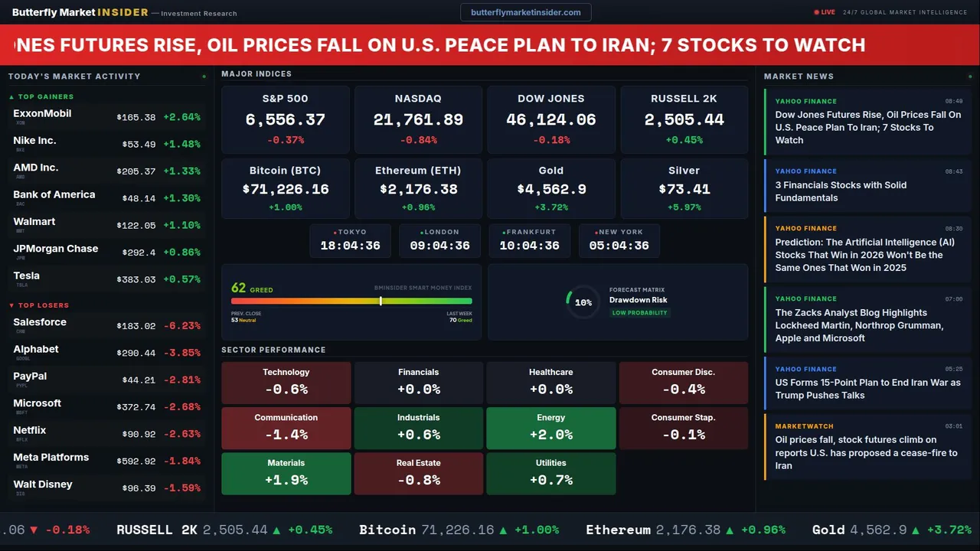
Task: Click the up arrow beside Bitcoin in the ticker
Action: tap(503, 530)
